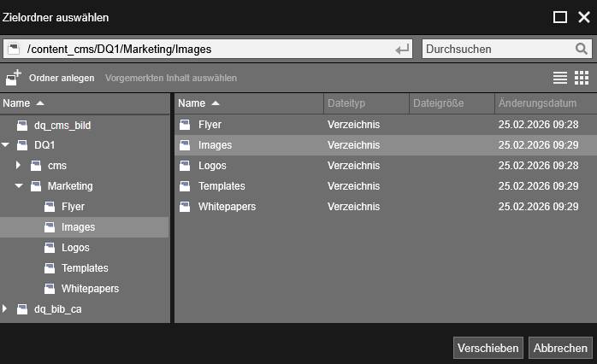Screen dimensions: 597x364
Task: Click dq_cms_bild folder icon in tree
Action: [21, 125]
